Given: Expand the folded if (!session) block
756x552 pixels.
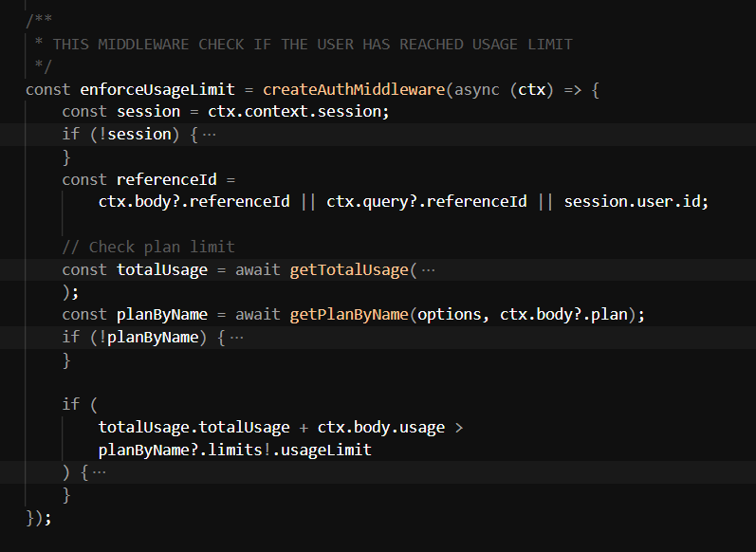Looking at the screenshot, I should pyautogui.click(x=210, y=135).
